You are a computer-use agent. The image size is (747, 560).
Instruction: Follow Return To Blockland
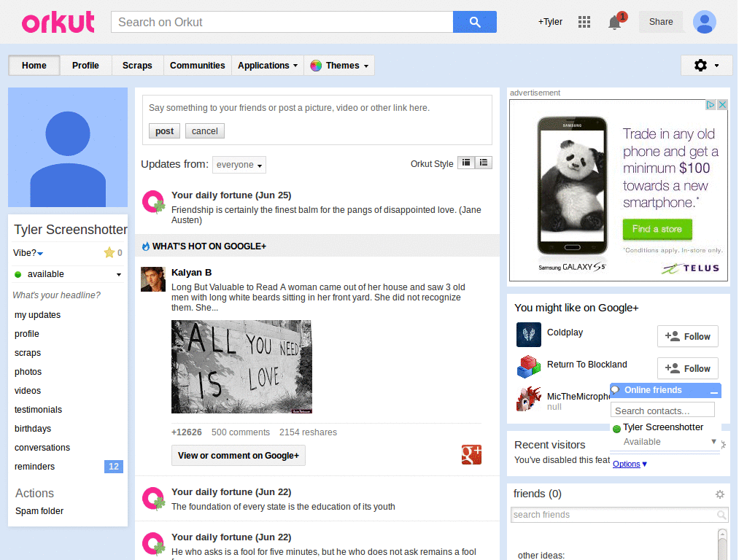687,368
